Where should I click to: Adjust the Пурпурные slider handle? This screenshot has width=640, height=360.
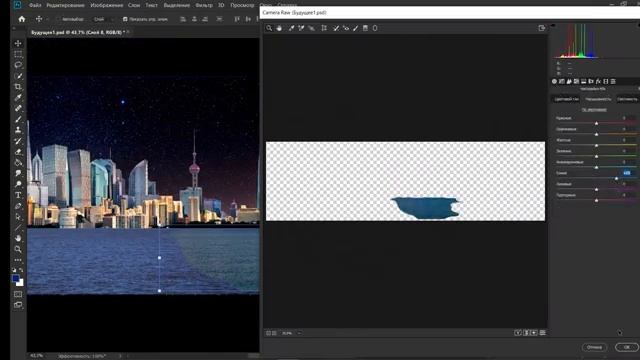(x=596, y=200)
